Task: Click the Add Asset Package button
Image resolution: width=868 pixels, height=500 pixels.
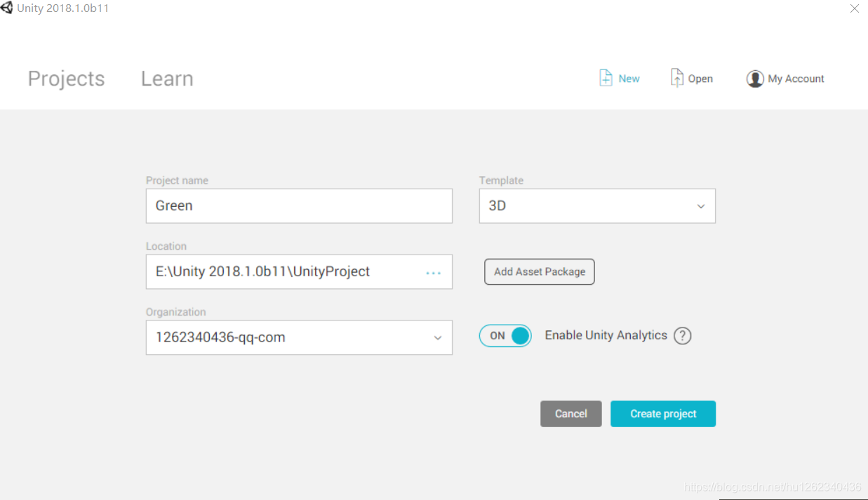Action: pos(540,271)
